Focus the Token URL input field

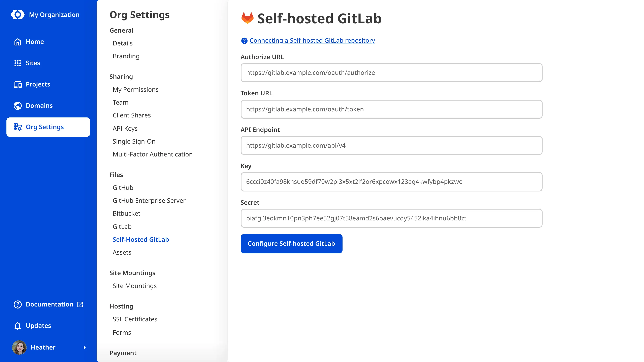tap(391, 109)
